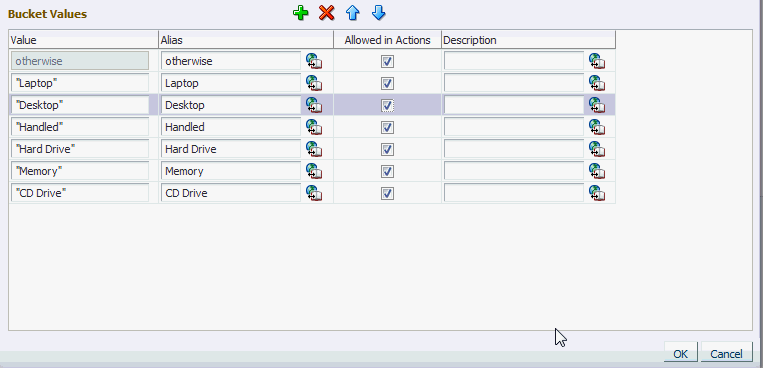Toggle Allowed in Actions for Memory row
The image size is (763, 368).
coord(387,171)
